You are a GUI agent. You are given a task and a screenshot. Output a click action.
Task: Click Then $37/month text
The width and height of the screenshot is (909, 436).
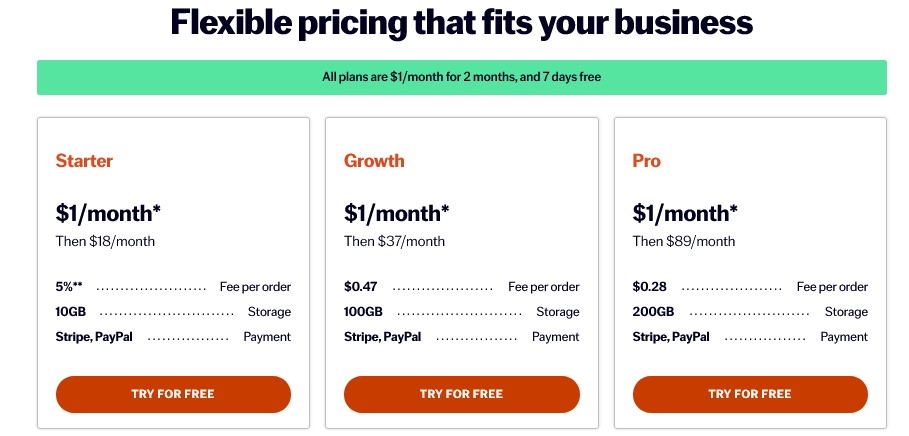coord(394,241)
